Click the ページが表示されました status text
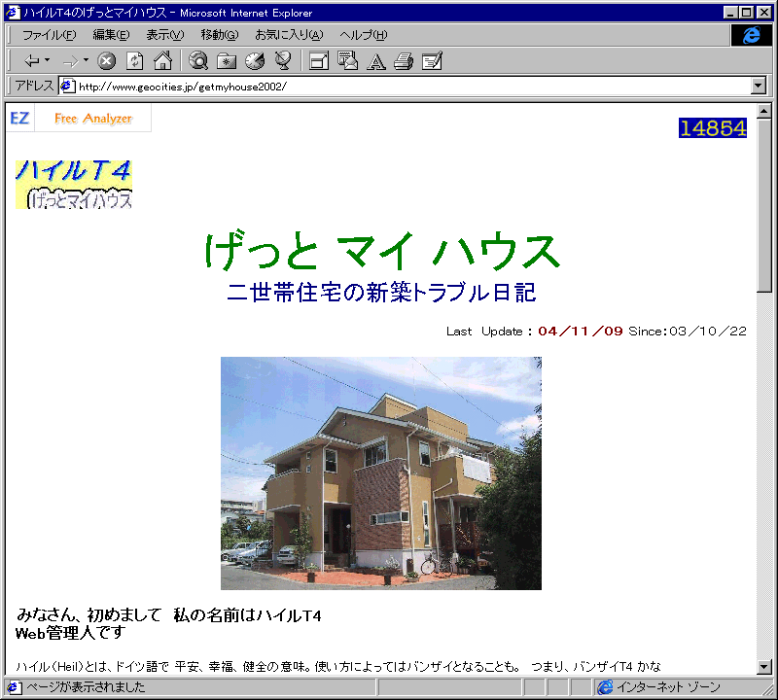Image resolution: width=778 pixels, height=700 pixels. coord(86,687)
